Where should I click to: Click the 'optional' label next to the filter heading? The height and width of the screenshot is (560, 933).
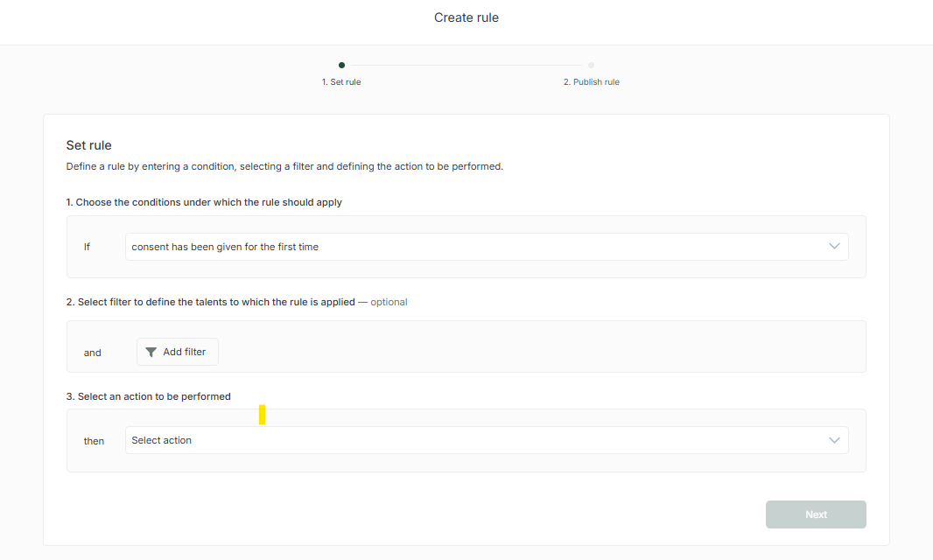pos(389,302)
